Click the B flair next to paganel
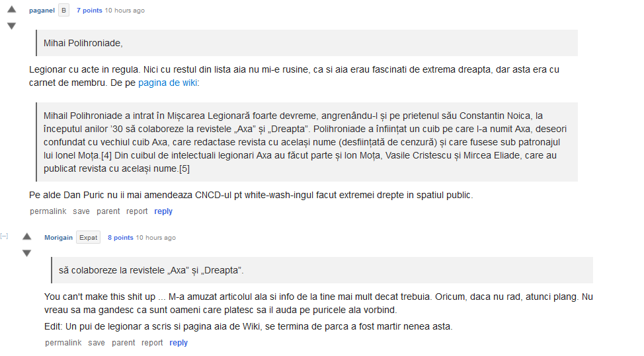 click(x=63, y=11)
